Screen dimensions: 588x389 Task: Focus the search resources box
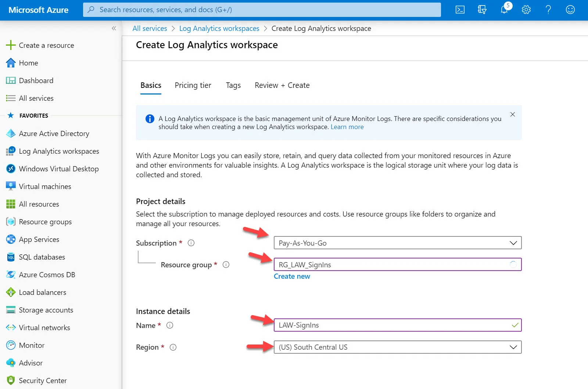[x=262, y=10]
